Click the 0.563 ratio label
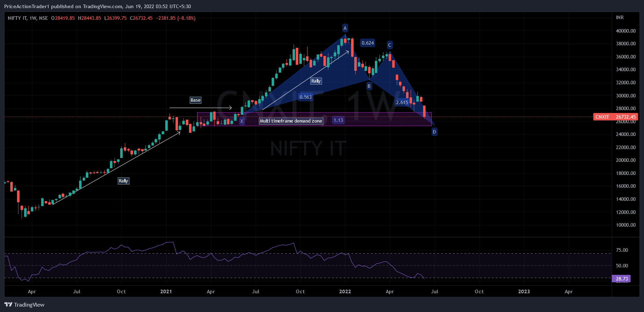 [x=306, y=97]
